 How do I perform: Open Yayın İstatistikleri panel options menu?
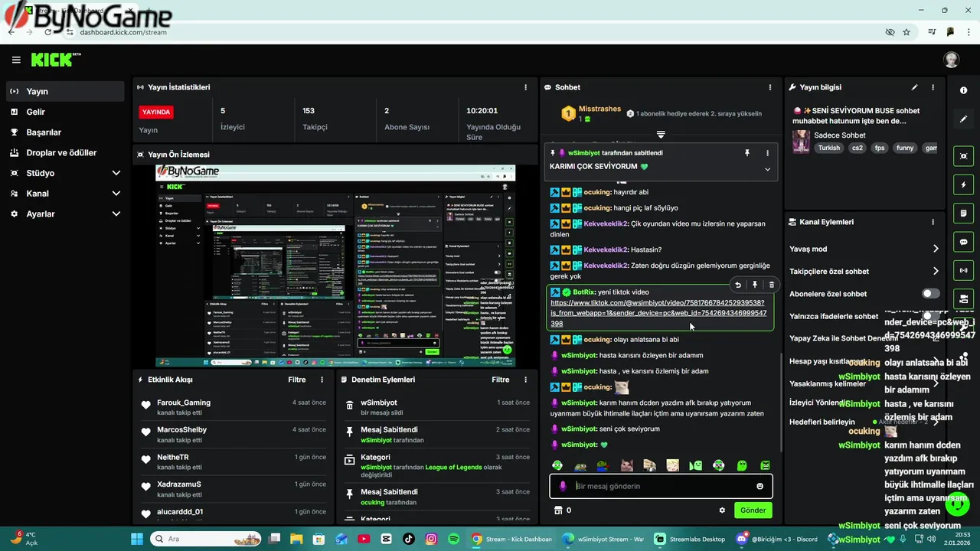(525, 87)
